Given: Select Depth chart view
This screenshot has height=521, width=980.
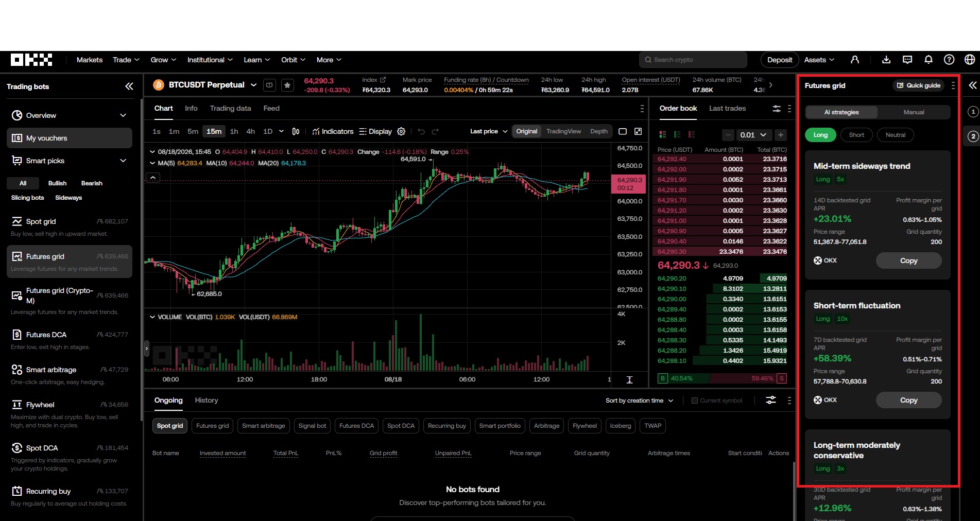Looking at the screenshot, I should [x=598, y=131].
